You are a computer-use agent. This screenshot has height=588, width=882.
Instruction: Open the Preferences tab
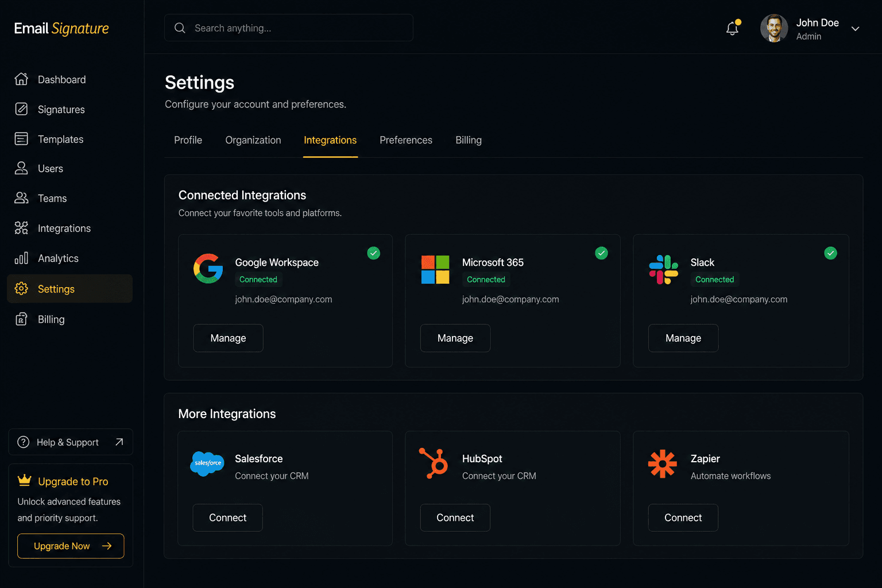tap(406, 140)
